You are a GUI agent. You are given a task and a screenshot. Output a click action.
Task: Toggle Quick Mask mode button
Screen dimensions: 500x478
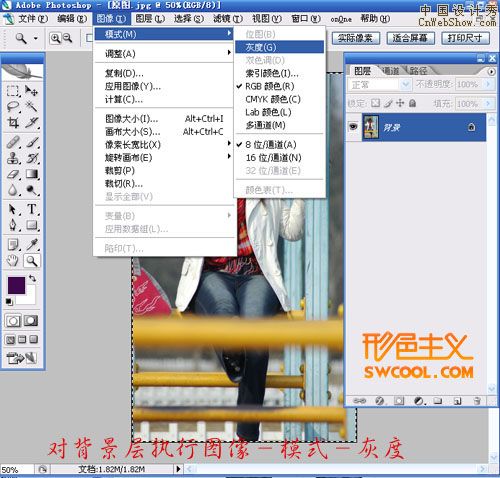click(31, 321)
